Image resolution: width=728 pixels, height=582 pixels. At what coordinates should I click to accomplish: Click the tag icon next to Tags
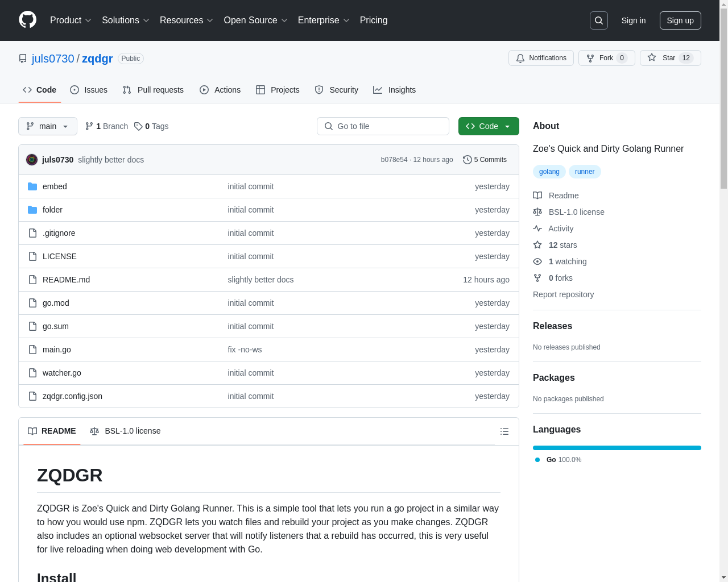click(x=138, y=126)
